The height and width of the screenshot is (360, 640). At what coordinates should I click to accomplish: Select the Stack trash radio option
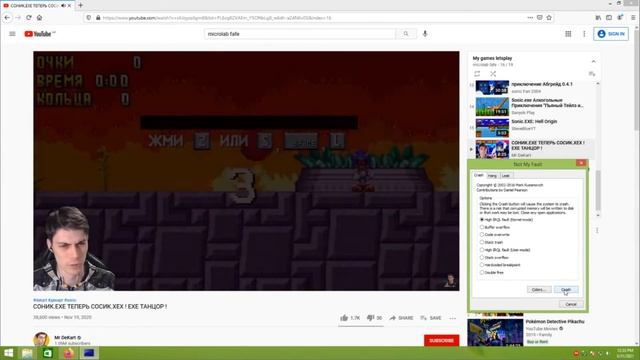point(482,242)
